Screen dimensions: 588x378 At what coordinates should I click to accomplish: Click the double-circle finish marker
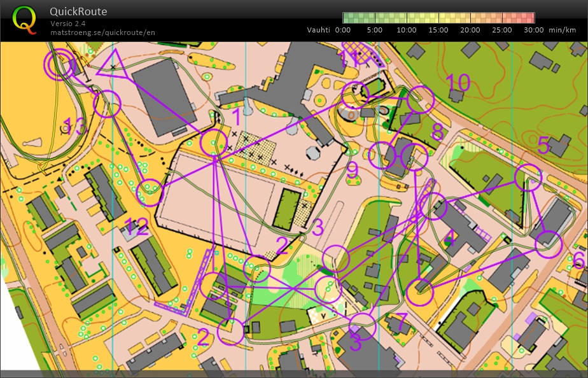[x=59, y=65]
